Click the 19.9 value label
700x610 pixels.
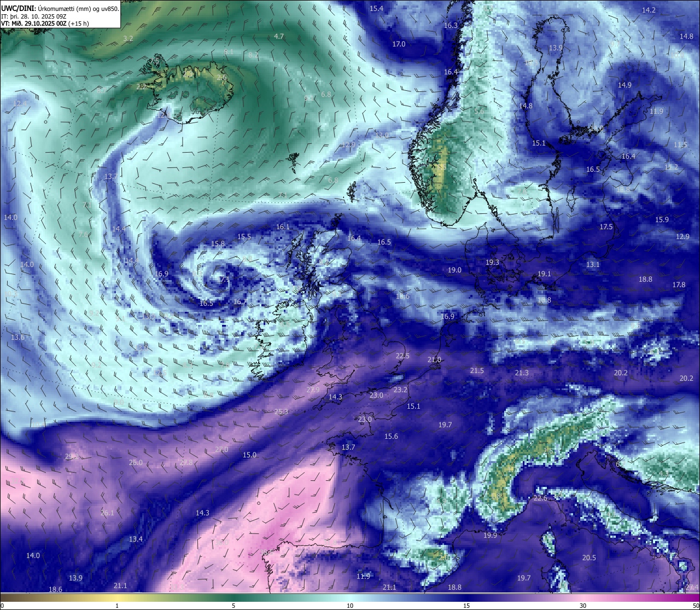490,535
